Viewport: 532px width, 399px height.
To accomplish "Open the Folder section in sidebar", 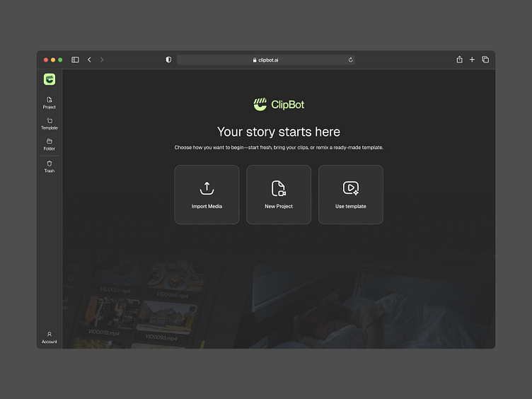I will click(x=50, y=144).
